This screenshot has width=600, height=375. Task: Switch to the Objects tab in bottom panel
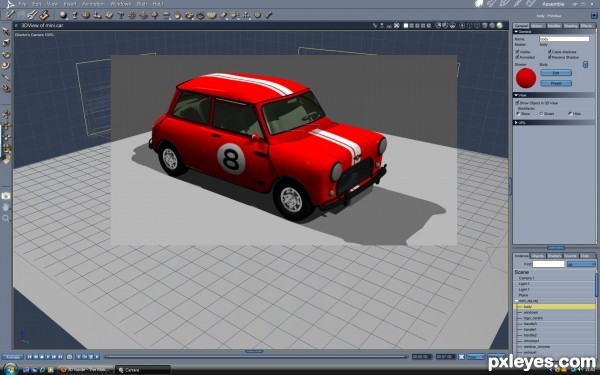(537, 256)
